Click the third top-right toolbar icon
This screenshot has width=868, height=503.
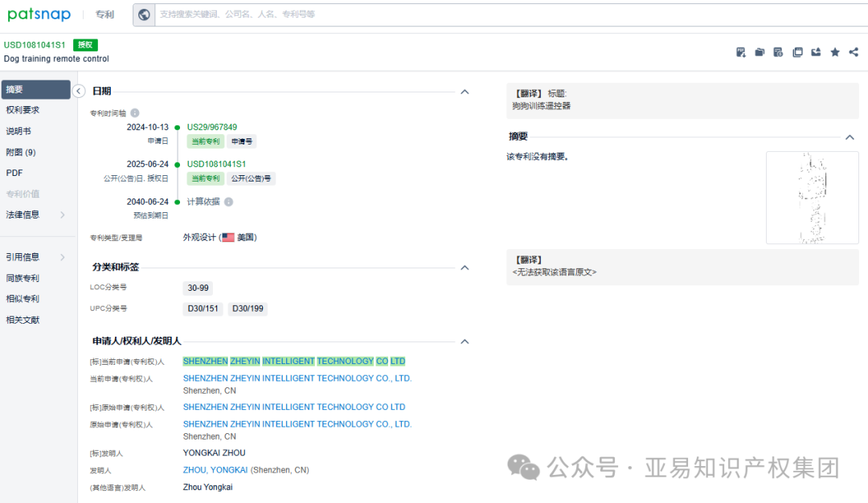(x=778, y=52)
